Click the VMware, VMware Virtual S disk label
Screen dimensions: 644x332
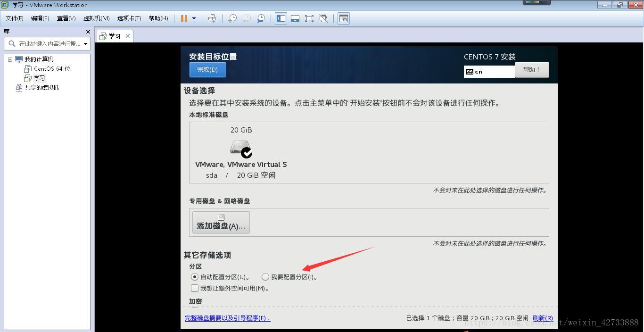pyautogui.click(x=241, y=165)
